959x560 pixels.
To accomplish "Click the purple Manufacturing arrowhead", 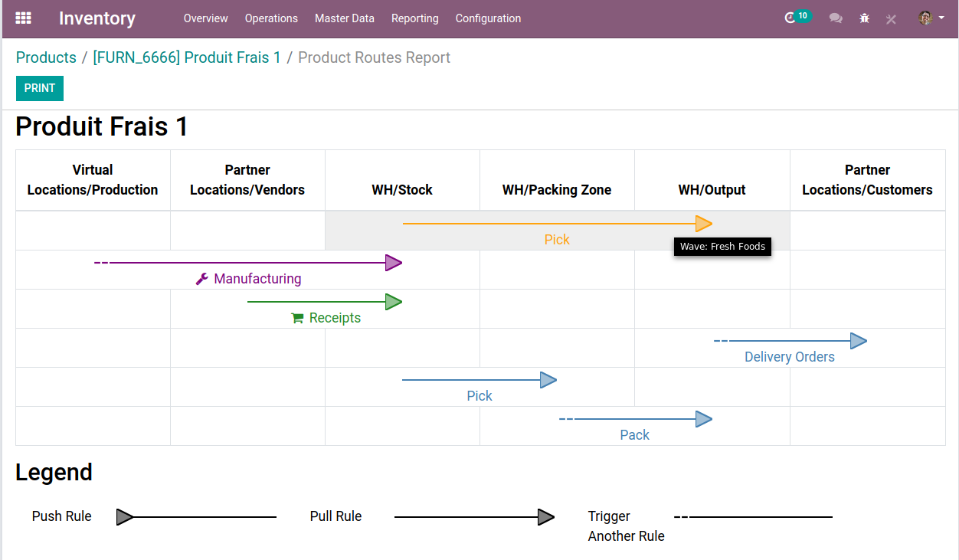I will pos(394,263).
